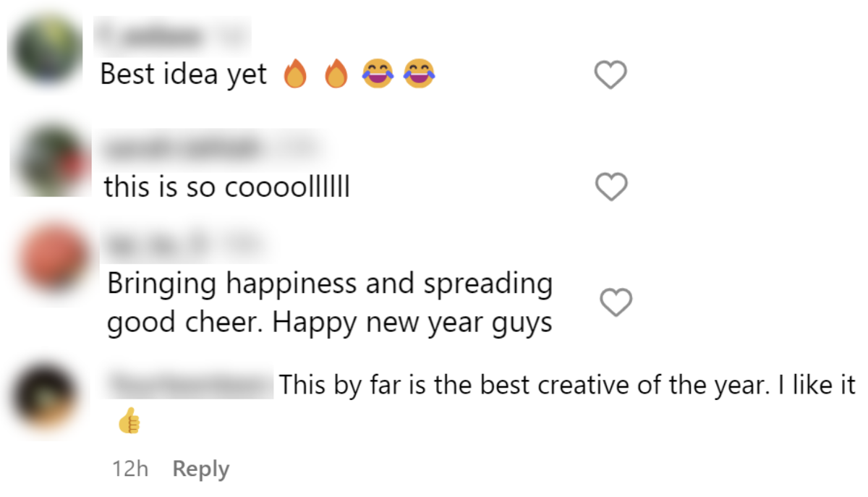Click the last laughing-crying emoji
The width and height of the screenshot is (868, 497).
[x=418, y=75]
